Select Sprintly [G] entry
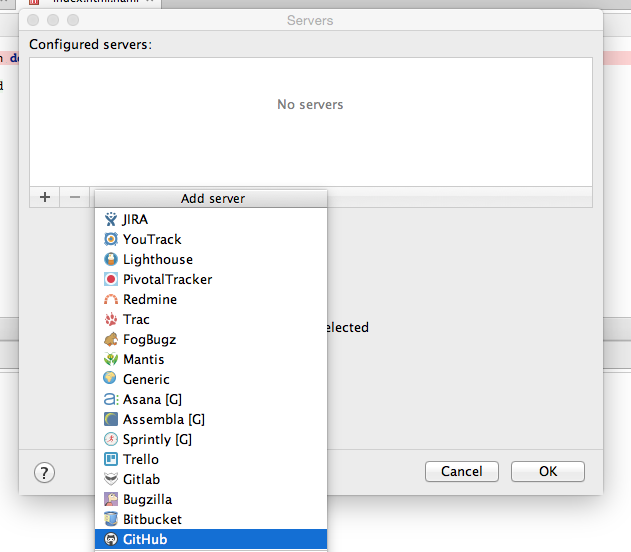Viewport: 631px width, 552px height. point(211,439)
